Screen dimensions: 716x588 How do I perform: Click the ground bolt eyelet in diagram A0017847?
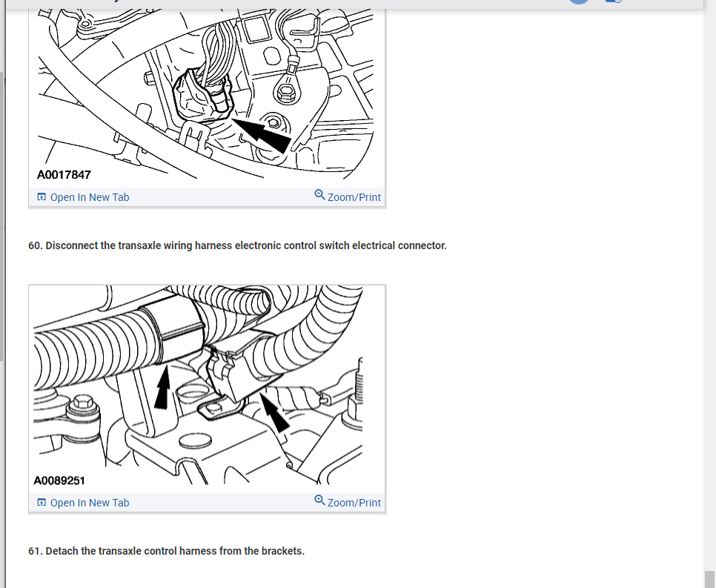click(x=286, y=91)
